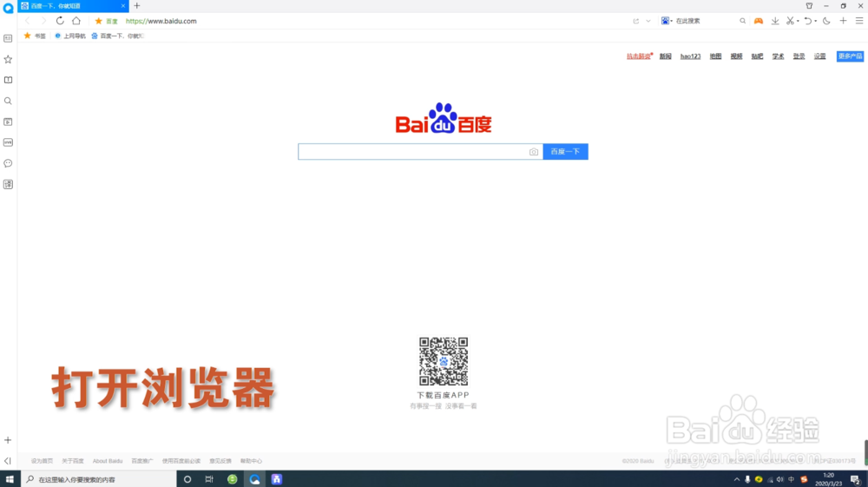Open a new tab with the plus button

click(x=137, y=6)
